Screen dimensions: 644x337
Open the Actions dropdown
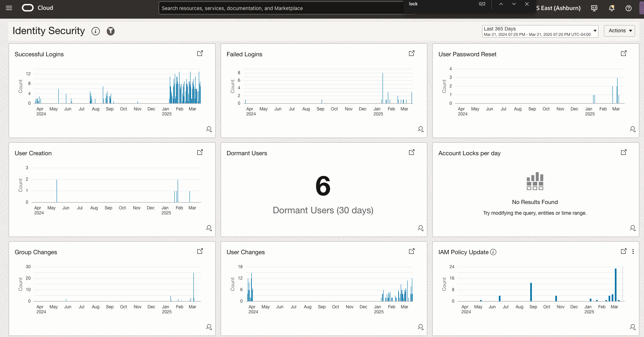(x=619, y=30)
